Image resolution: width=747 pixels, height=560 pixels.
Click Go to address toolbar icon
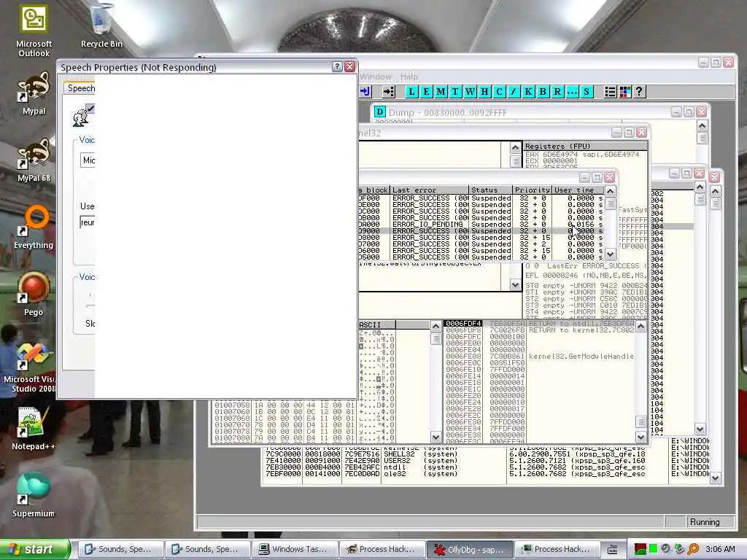point(389,92)
